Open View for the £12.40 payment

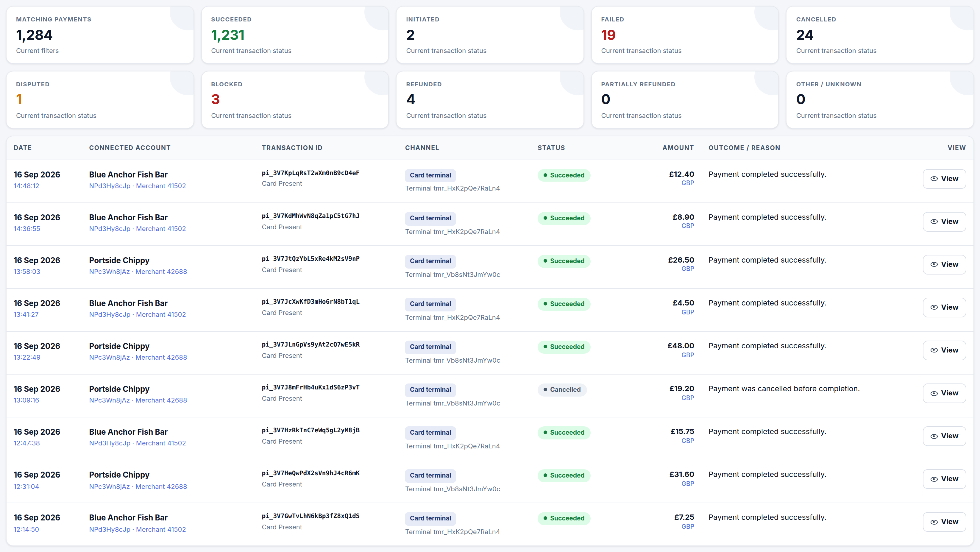[944, 179]
